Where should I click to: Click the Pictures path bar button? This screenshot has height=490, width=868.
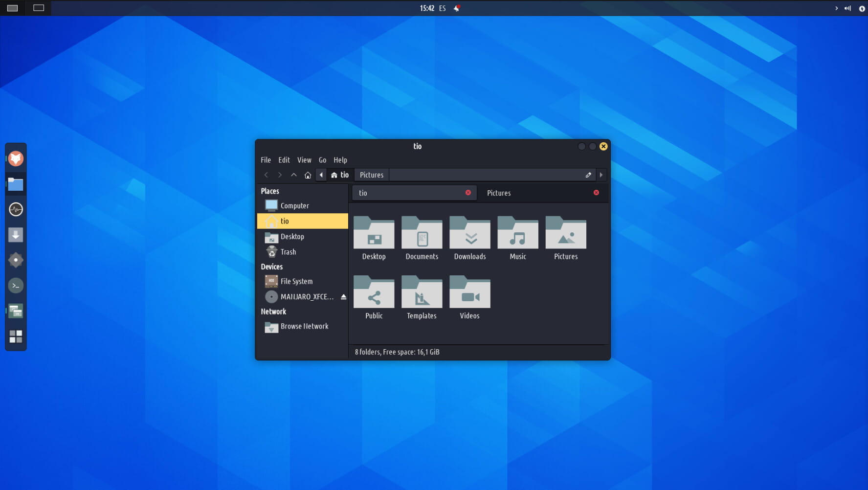371,175
